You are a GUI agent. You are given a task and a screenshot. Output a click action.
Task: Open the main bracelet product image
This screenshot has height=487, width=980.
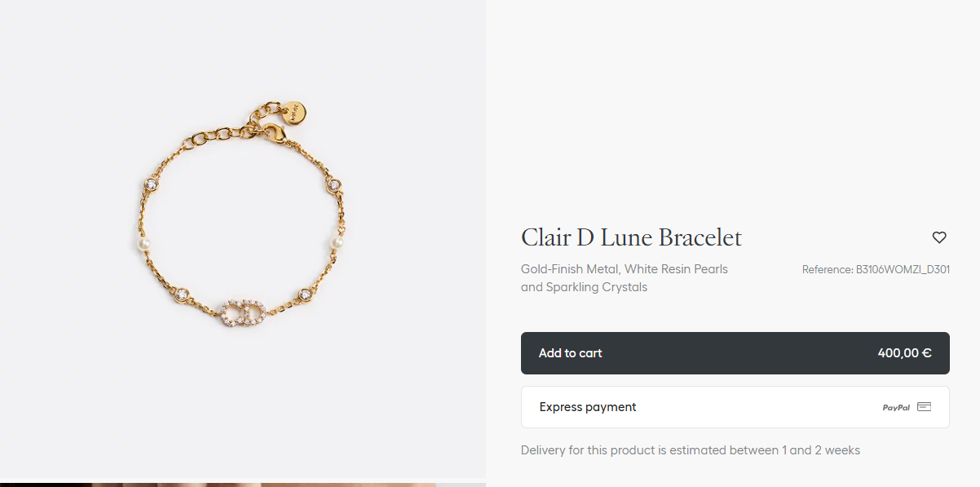pos(243,238)
